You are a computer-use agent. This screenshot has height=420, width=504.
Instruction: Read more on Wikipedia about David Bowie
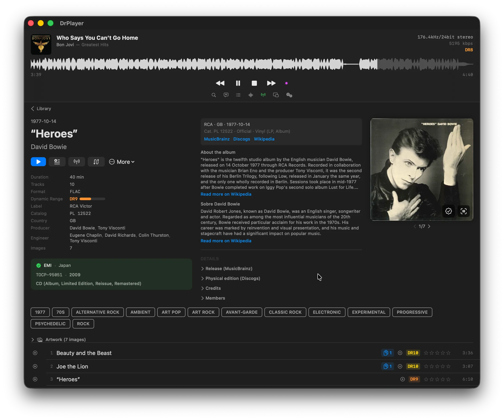(x=226, y=241)
